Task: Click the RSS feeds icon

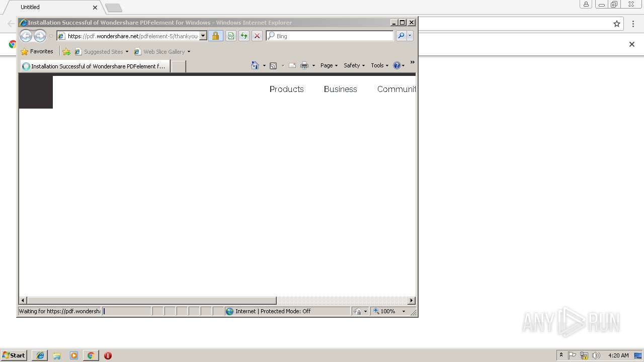Action: click(x=273, y=65)
